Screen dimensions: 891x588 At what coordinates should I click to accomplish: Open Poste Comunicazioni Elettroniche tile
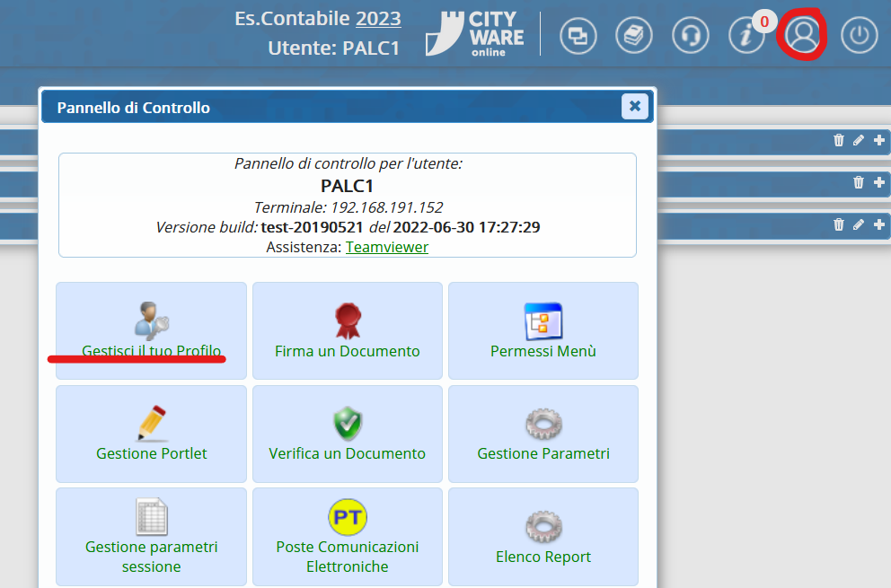point(348,537)
